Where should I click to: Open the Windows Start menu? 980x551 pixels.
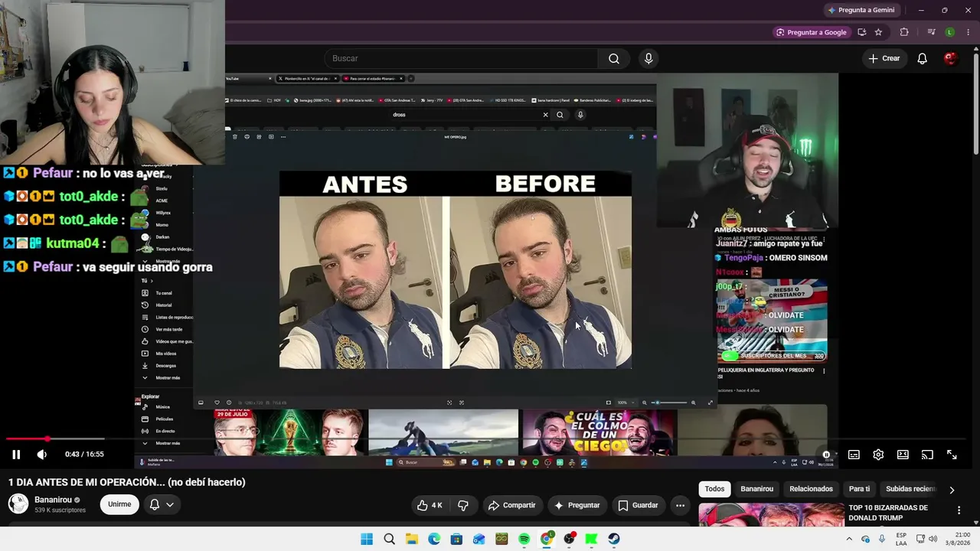pos(367,539)
